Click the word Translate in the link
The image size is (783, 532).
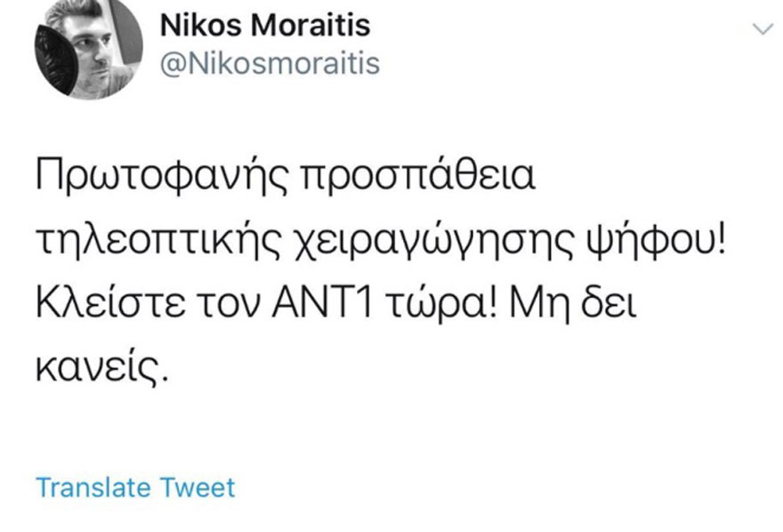(x=93, y=488)
